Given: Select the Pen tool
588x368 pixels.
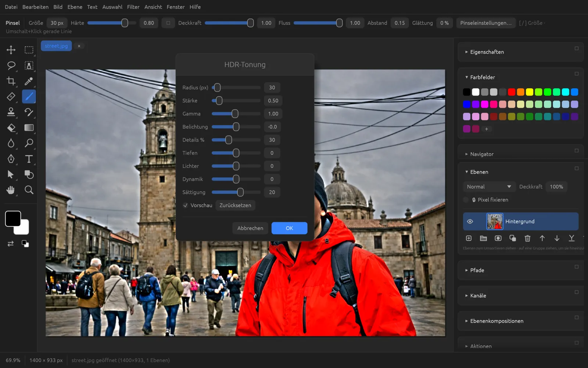Looking at the screenshot, I should (11, 159).
